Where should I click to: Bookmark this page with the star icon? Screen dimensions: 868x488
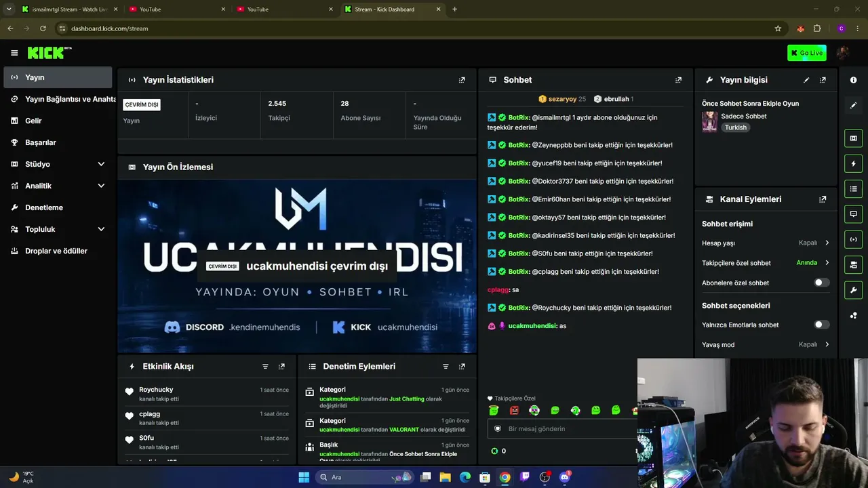coord(778,28)
